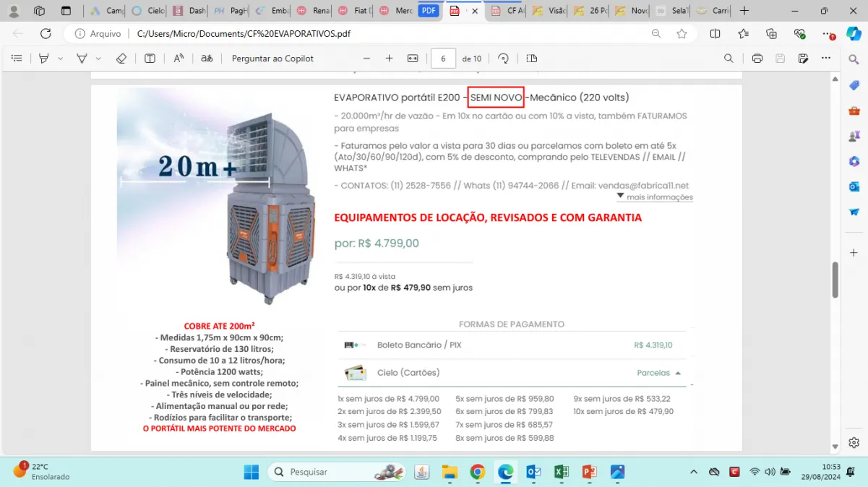This screenshot has height=487, width=868.
Task: Zoom out with the minus icon
Action: 366,59
